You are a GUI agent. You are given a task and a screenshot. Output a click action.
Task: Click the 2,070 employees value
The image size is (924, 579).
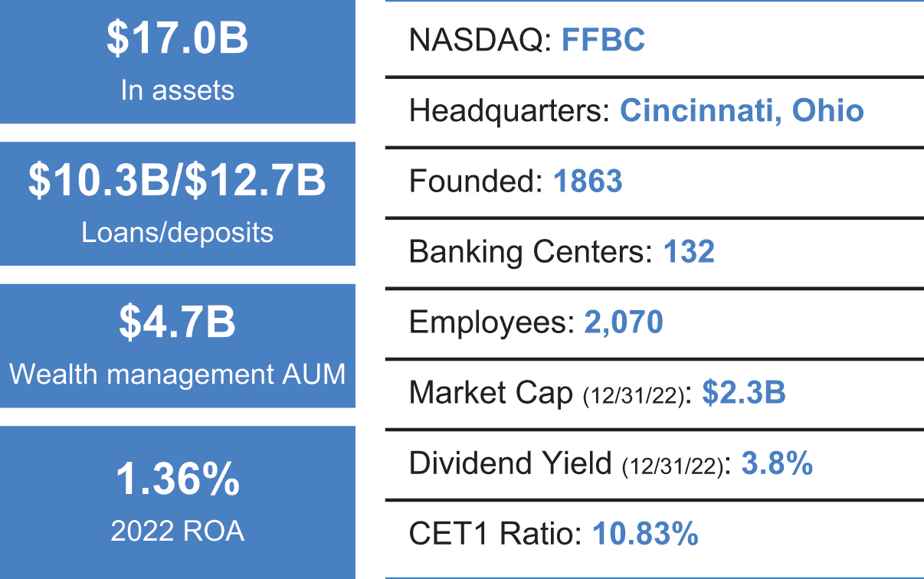pyautogui.click(x=623, y=322)
